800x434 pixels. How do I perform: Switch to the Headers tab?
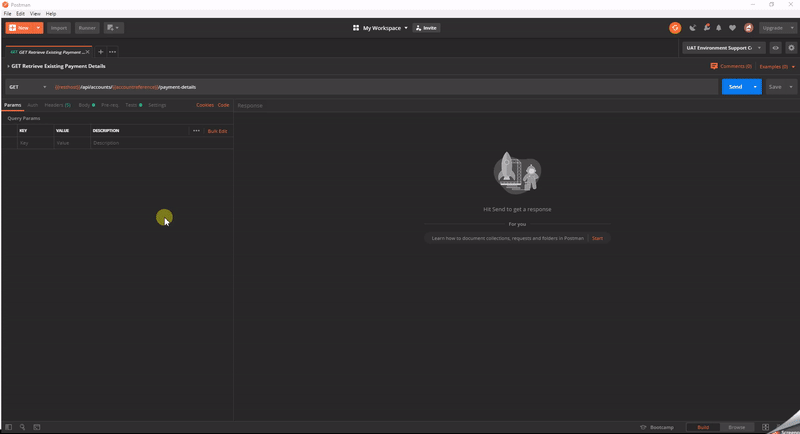click(x=57, y=105)
